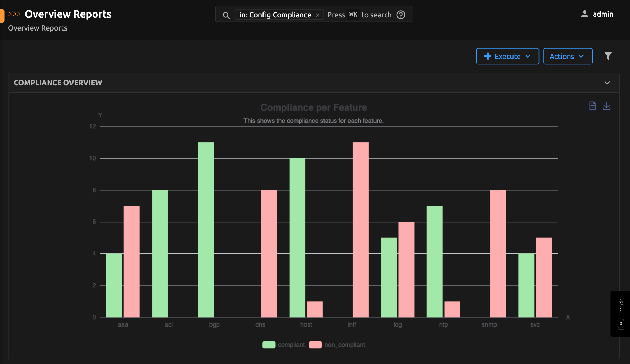Download the Compliance per Feature chart
Screen dimensions: 630x364
(607, 106)
